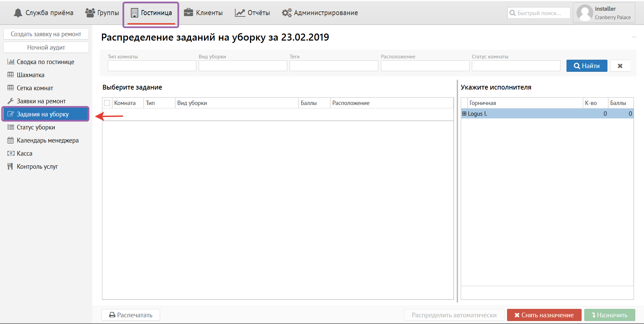Open Заявки на ремонт wrench icon

[10, 101]
